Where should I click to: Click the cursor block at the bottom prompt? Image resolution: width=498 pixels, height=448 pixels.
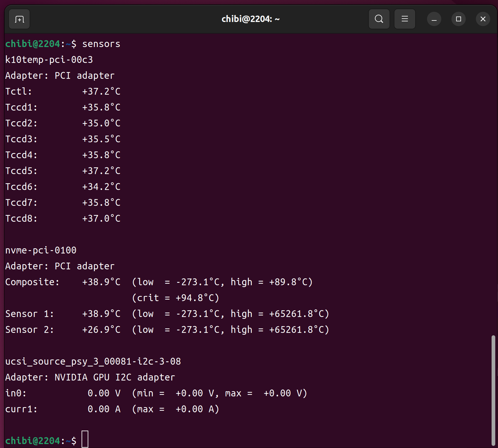click(x=85, y=439)
